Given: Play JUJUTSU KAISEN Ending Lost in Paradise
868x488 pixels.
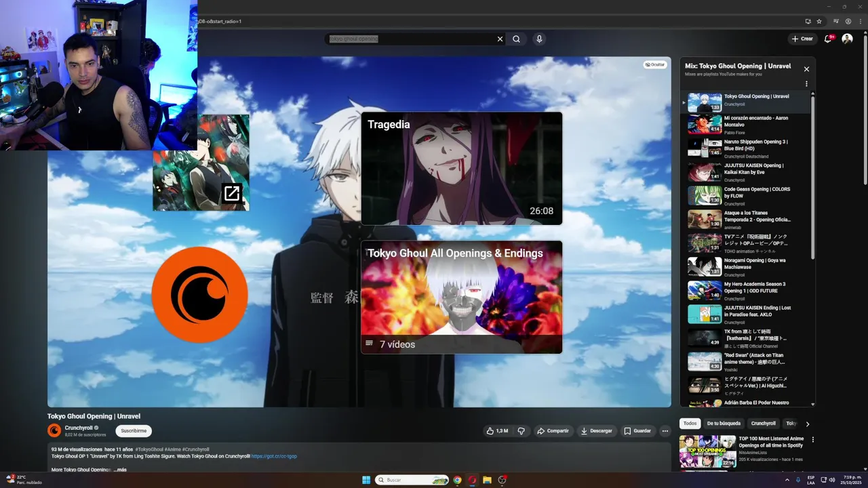Looking at the screenshot, I should [x=746, y=314].
